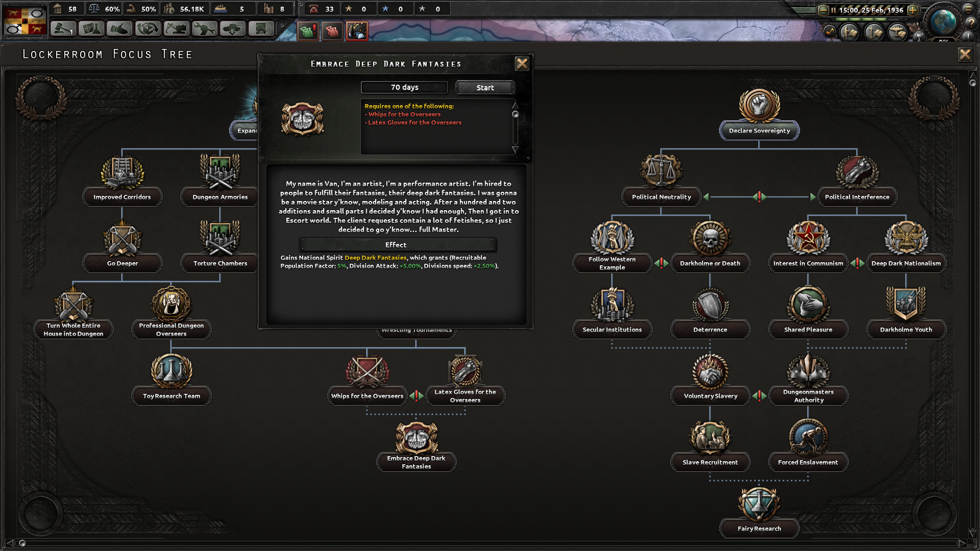Click the political power bank icon
The image size is (980, 551).
(x=57, y=9)
